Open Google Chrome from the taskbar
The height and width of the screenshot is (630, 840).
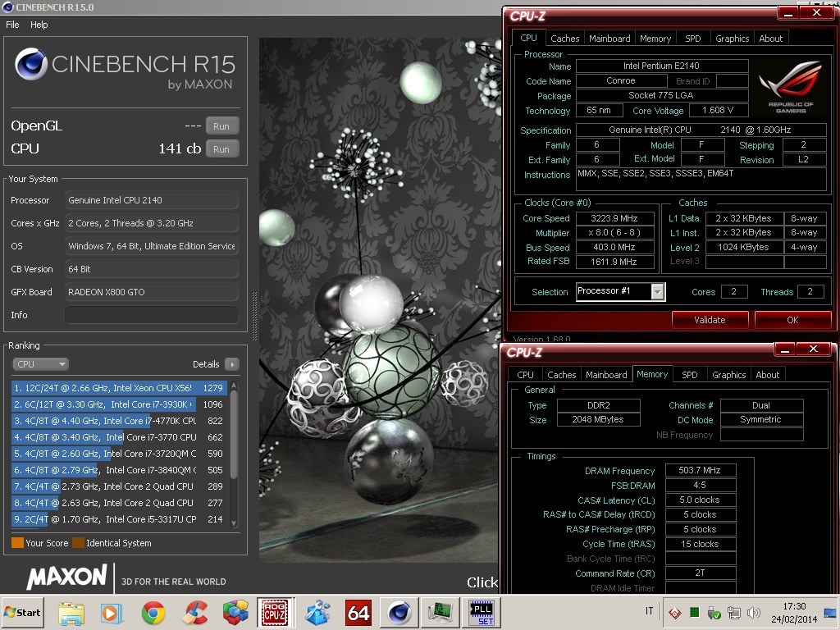(153, 613)
